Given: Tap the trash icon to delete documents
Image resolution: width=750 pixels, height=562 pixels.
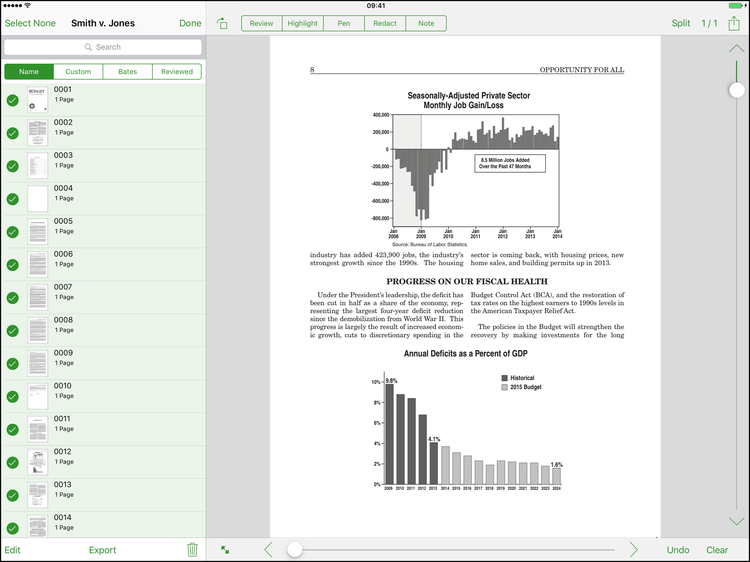Looking at the screenshot, I should (192, 549).
